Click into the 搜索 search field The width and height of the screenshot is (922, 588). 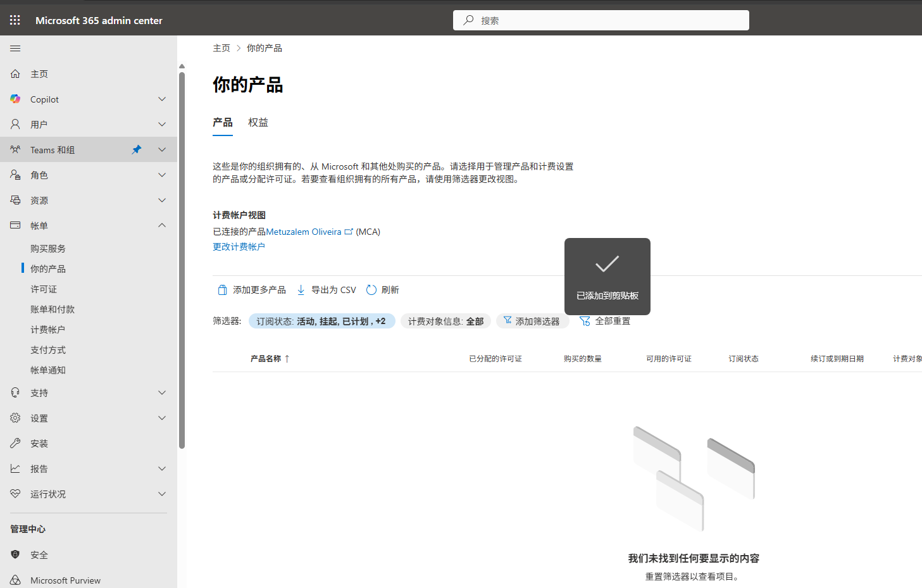pos(601,20)
